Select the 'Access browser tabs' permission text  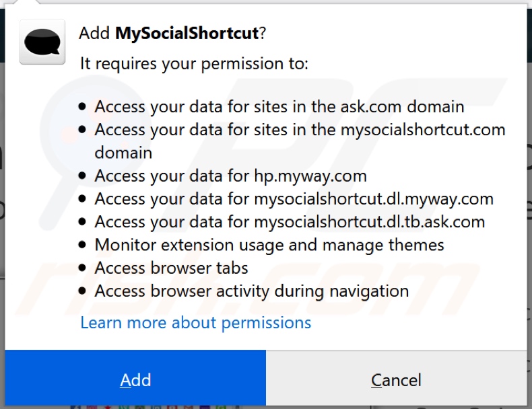(171, 268)
